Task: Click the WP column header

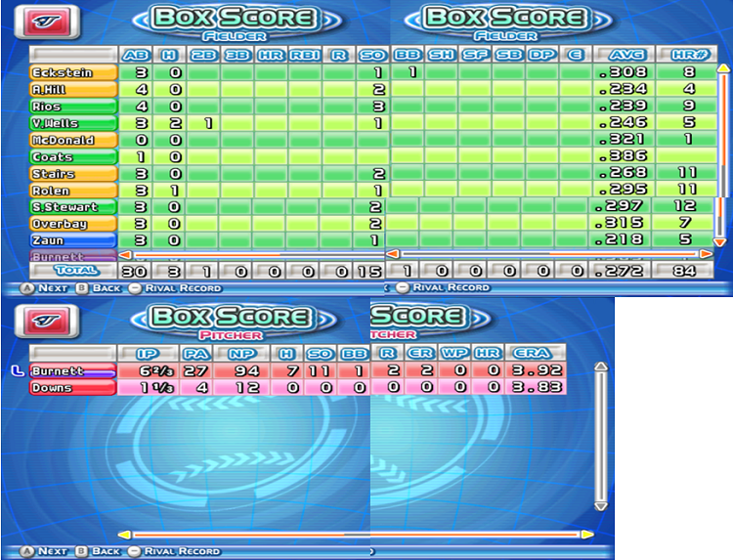Action: click(454, 353)
